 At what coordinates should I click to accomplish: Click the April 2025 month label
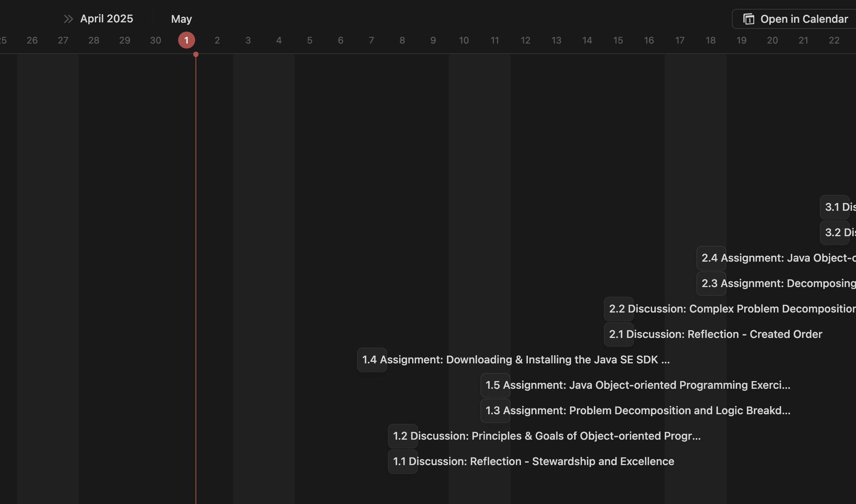coord(106,19)
